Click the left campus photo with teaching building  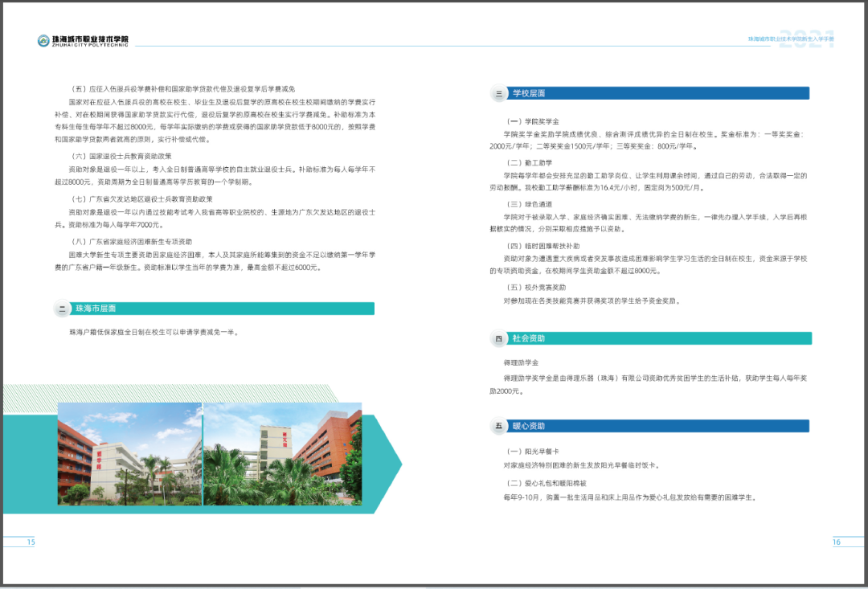130,454
